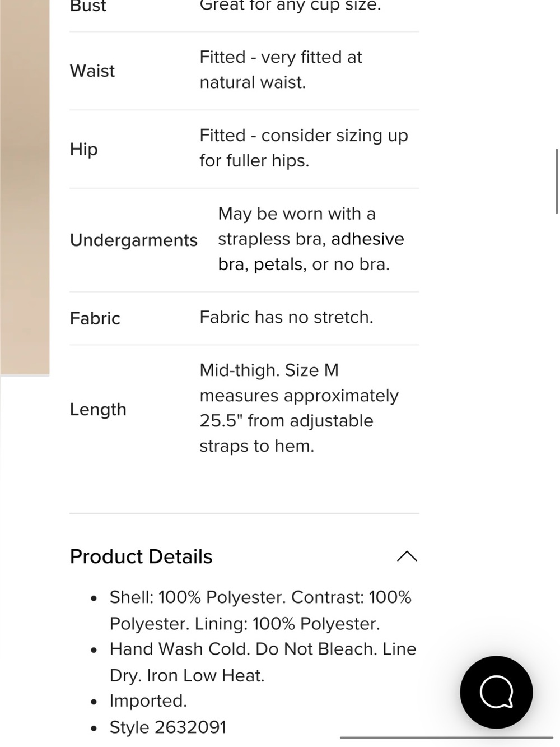
Task: Tap the Bust row label
Action: click(x=88, y=6)
